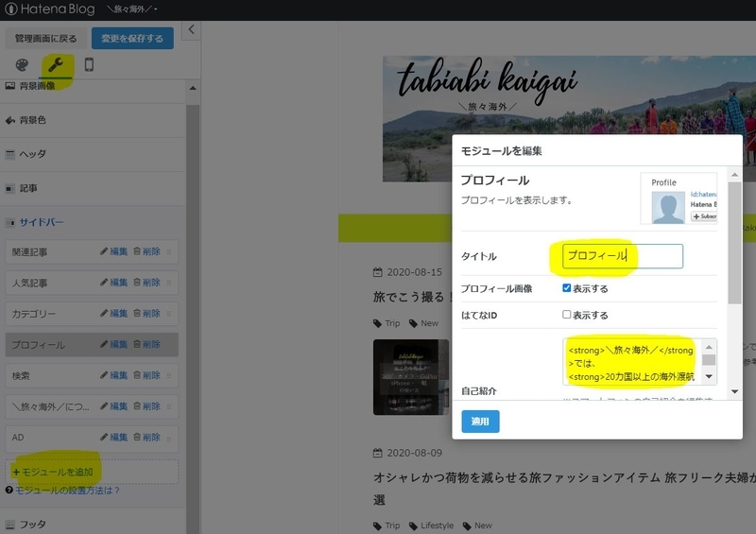Image resolution: width=756 pixels, height=534 pixels.
Task: Click the Hatena Blog logo
Action: tap(50, 9)
